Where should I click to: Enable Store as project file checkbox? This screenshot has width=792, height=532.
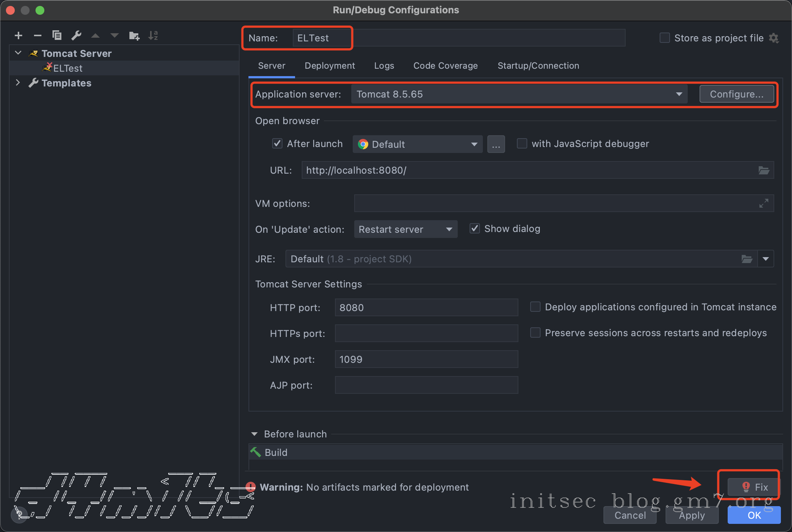pyautogui.click(x=664, y=38)
